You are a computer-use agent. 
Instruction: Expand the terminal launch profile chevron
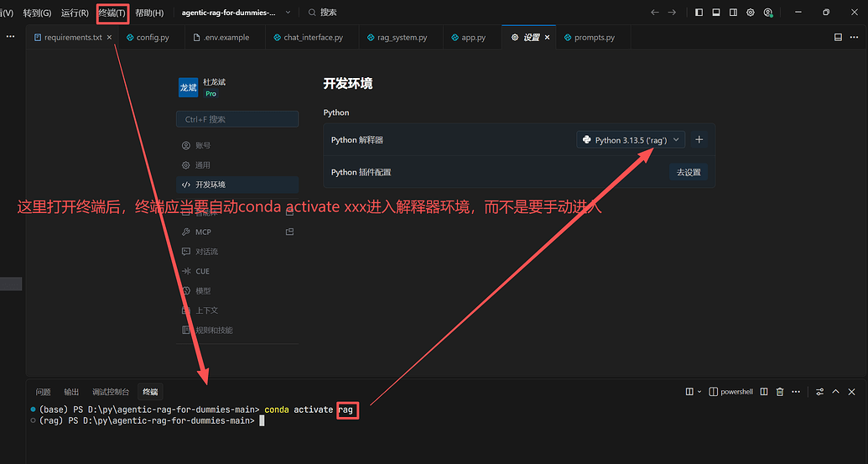click(x=699, y=392)
